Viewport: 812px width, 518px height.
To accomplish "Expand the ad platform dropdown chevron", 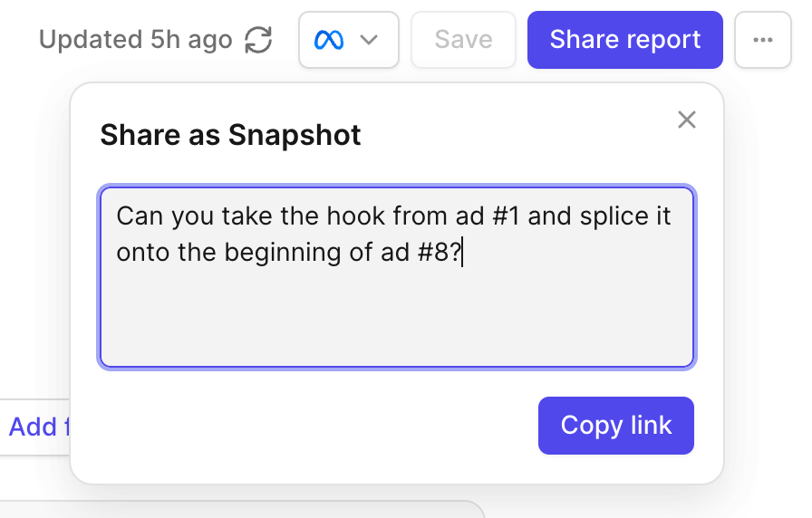I will 369,40.
